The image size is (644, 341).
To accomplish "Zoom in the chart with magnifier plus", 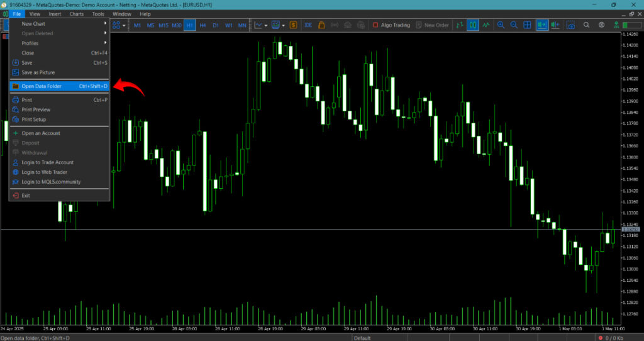I will pyautogui.click(x=501, y=25).
